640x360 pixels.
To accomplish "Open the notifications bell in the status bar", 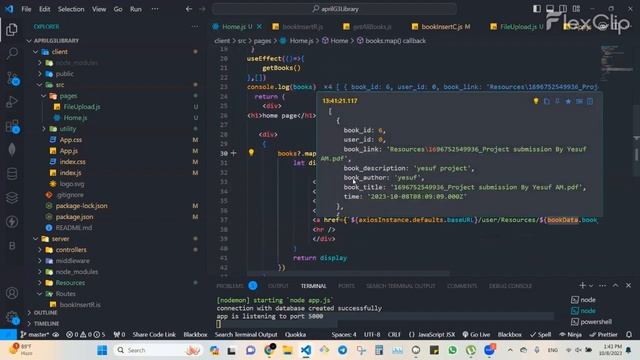I will coord(629,334).
